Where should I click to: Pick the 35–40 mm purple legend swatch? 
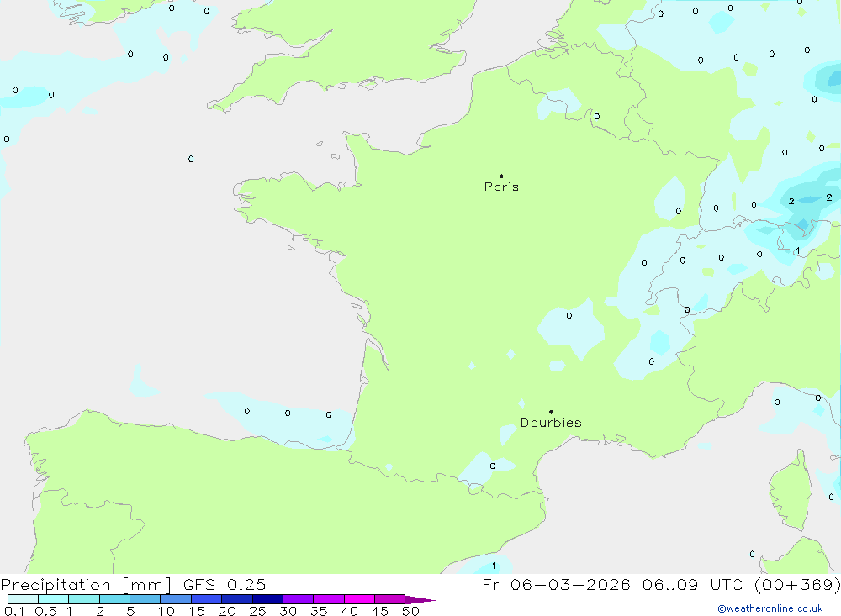pos(329,599)
